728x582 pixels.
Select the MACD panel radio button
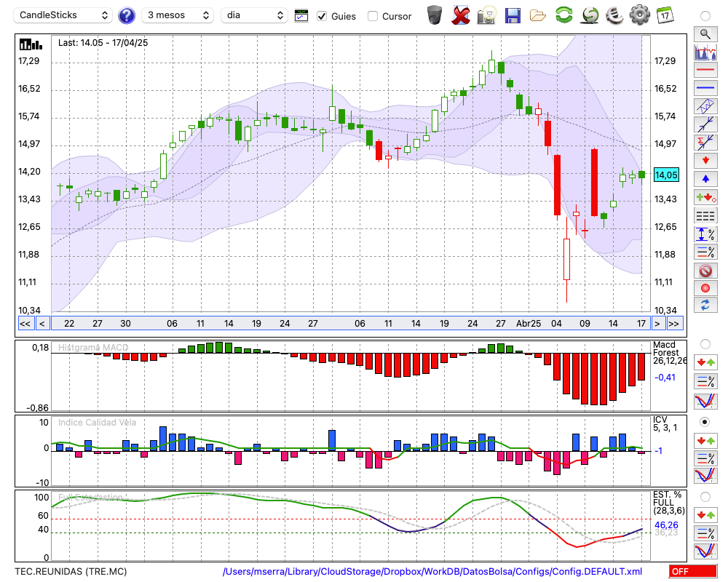point(705,344)
